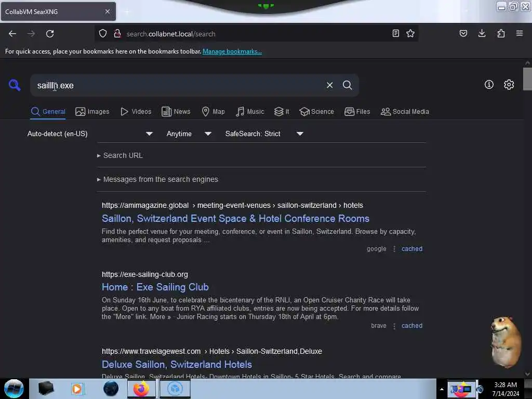The image size is (532, 399).
Task: Open a new browser tab
Action: (x=127, y=12)
